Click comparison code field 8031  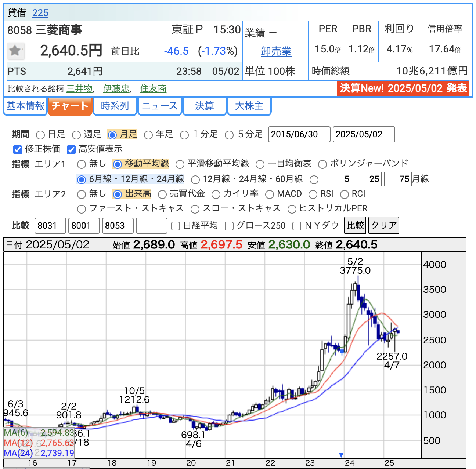tap(50, 226)
